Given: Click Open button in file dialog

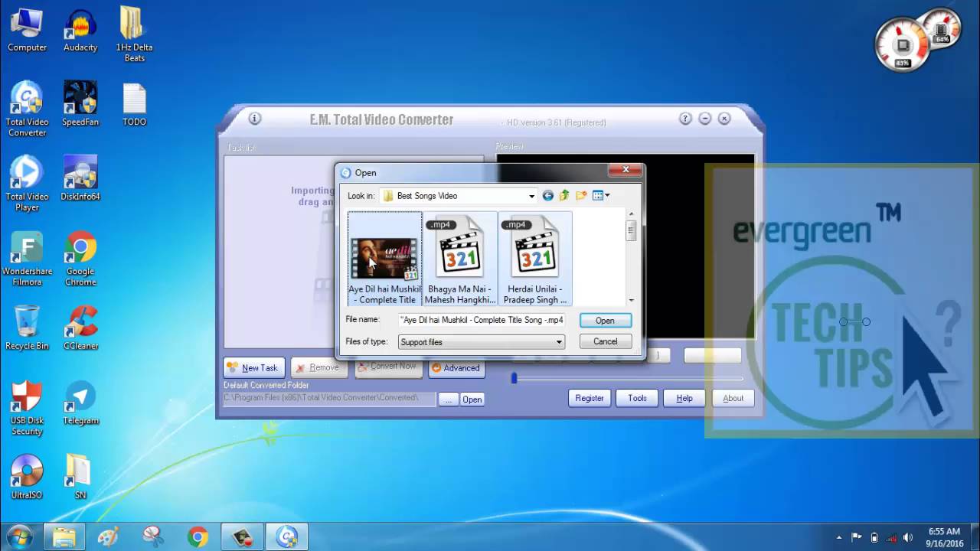Looking at the screenshot, I should point(605,321).
